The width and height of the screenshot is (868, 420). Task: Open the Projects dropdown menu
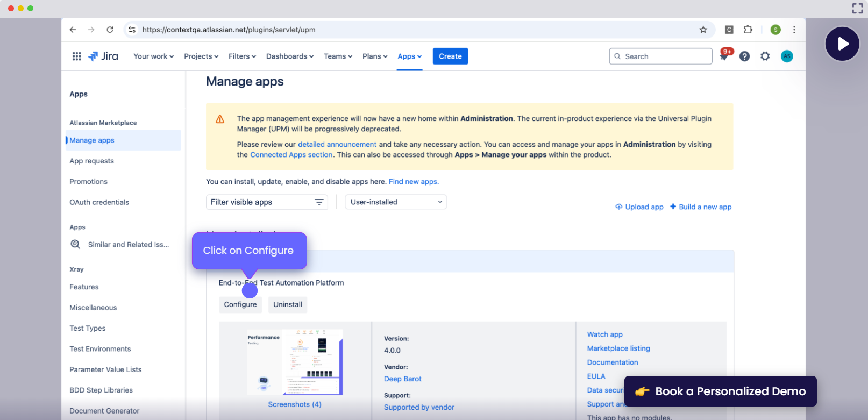(x=201, y=56)
